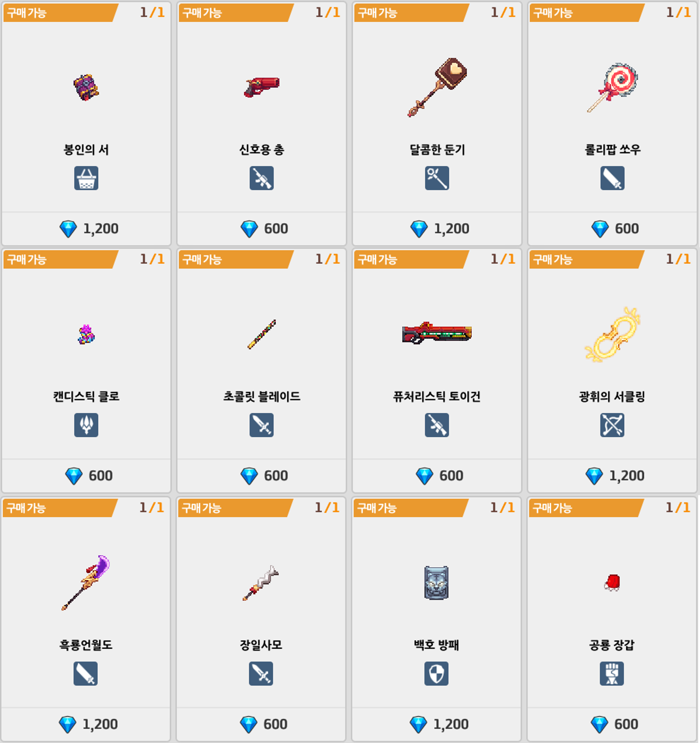Click the claw type icon under 캔디스틱 클로
700x743 pixels.
click(x=86, y=425)
